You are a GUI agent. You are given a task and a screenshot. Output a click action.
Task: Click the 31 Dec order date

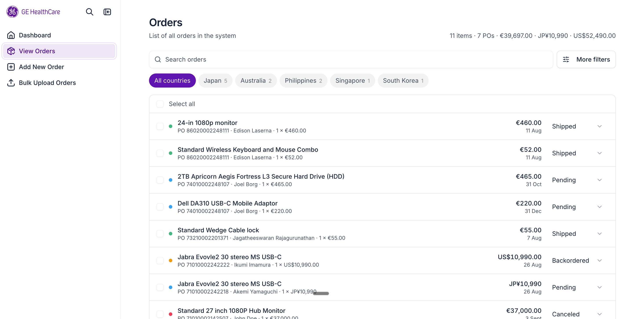533,211
